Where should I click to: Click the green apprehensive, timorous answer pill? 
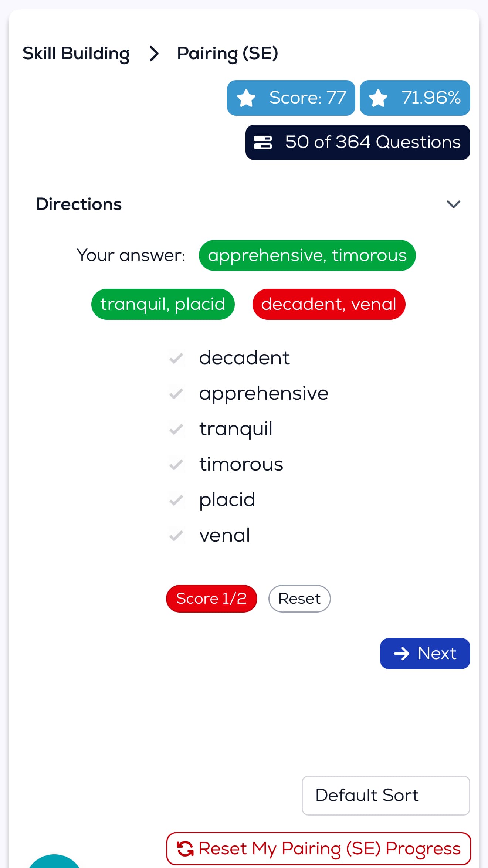coord(307,255)
